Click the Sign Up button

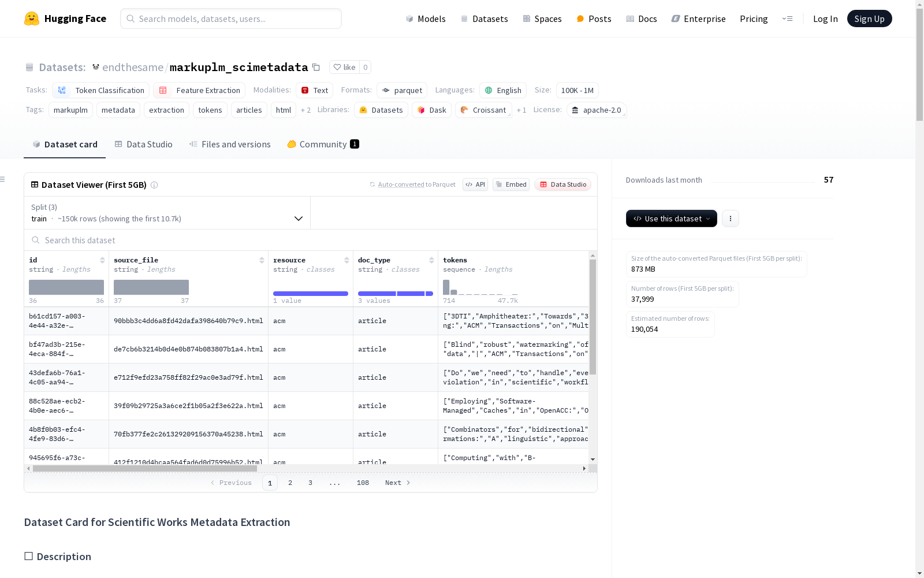[x=870, y=18]
